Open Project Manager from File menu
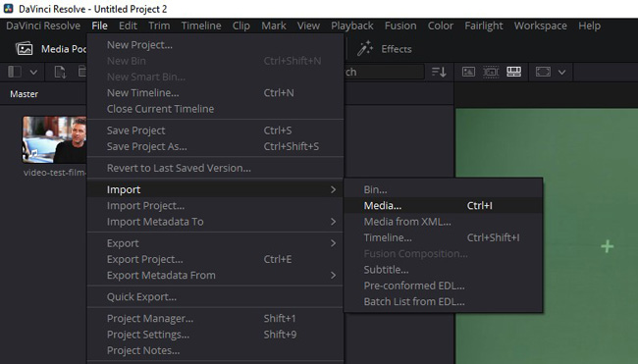The width and height of the screenshot is (638, 364). tap(216, 319)
